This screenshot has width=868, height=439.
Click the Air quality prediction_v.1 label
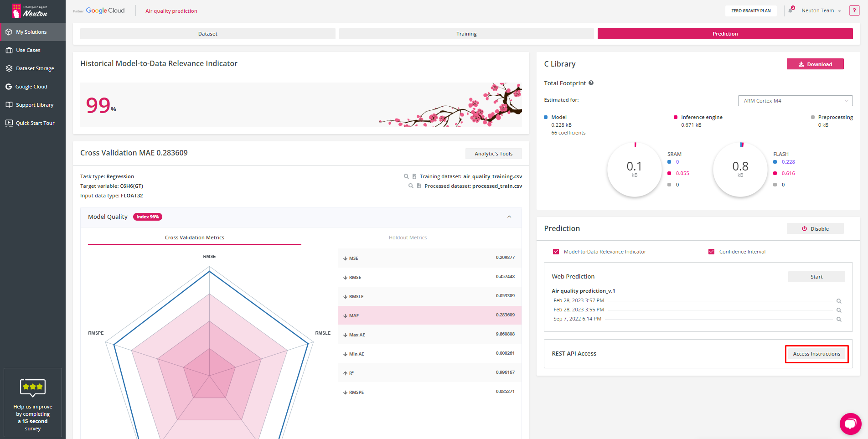(583, 291)
